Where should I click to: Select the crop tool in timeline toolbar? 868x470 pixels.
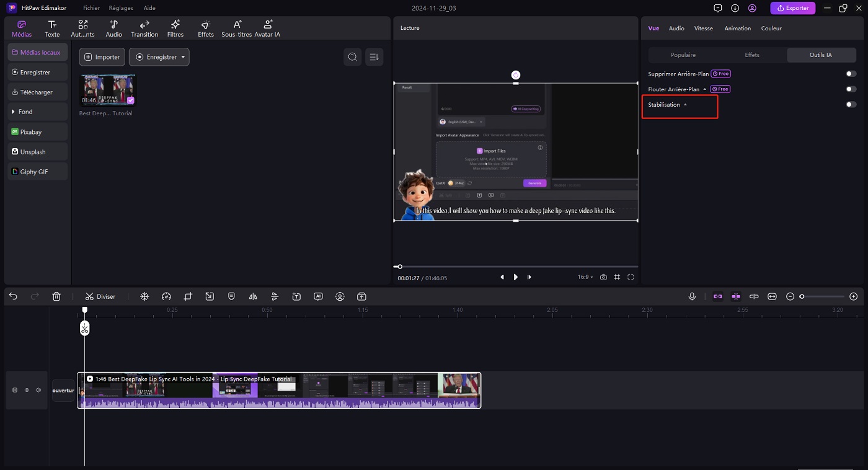pos(188,296)
